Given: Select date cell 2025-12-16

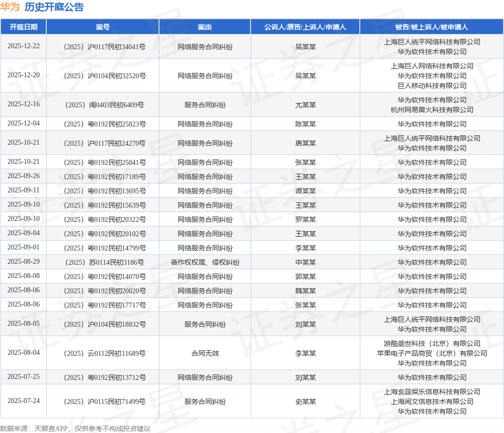Looking at the screenshot, I should click(x=24, y=104).
